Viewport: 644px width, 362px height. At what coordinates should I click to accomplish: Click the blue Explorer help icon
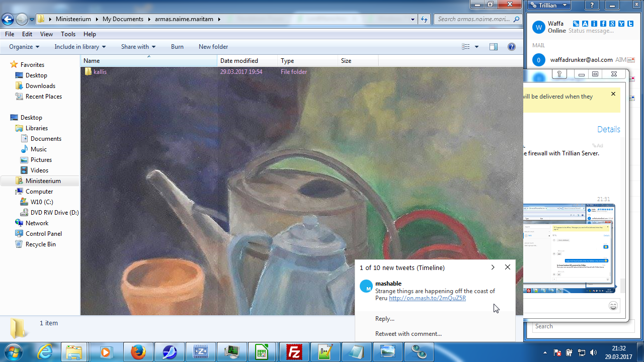(x=512, y=47)
